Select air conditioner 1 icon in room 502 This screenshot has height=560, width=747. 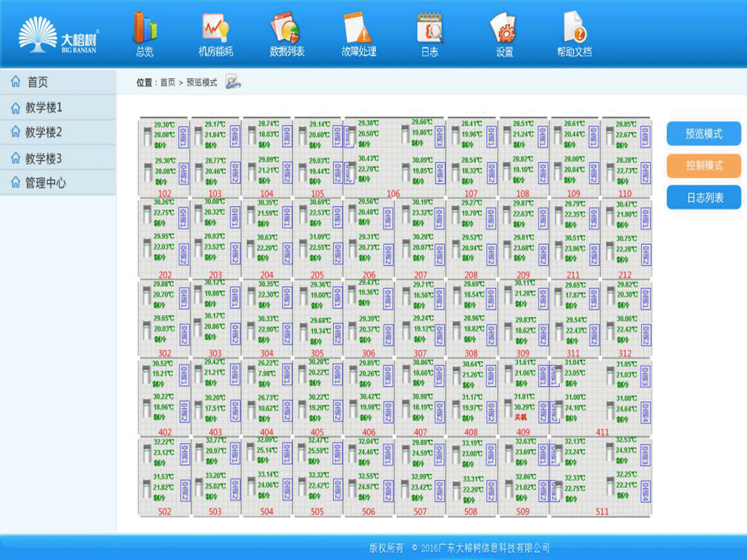147,453
